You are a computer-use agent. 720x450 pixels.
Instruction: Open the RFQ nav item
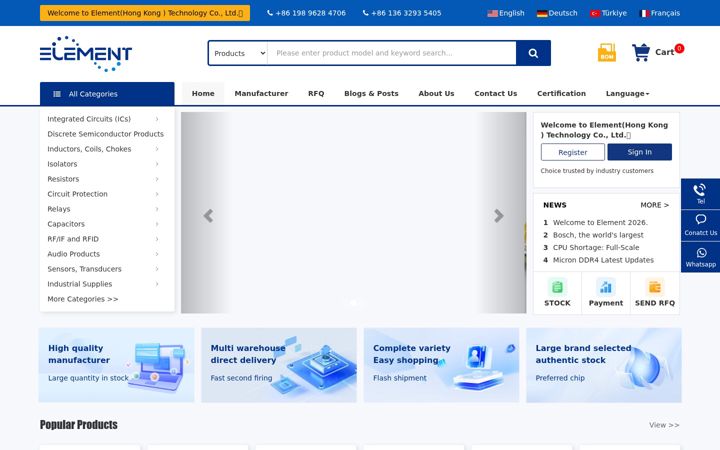(x=316, y=94)
